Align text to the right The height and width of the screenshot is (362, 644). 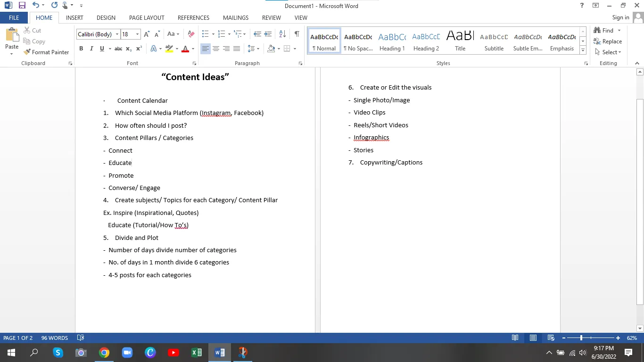226,49
